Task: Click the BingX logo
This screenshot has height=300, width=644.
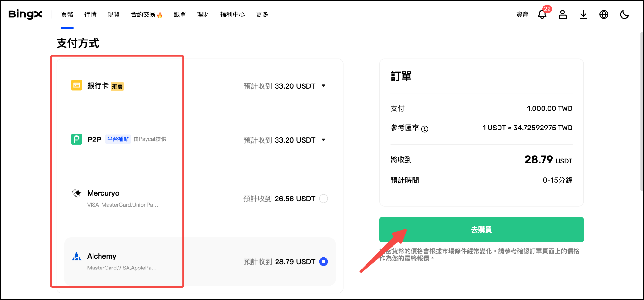Action: (25, 14)
